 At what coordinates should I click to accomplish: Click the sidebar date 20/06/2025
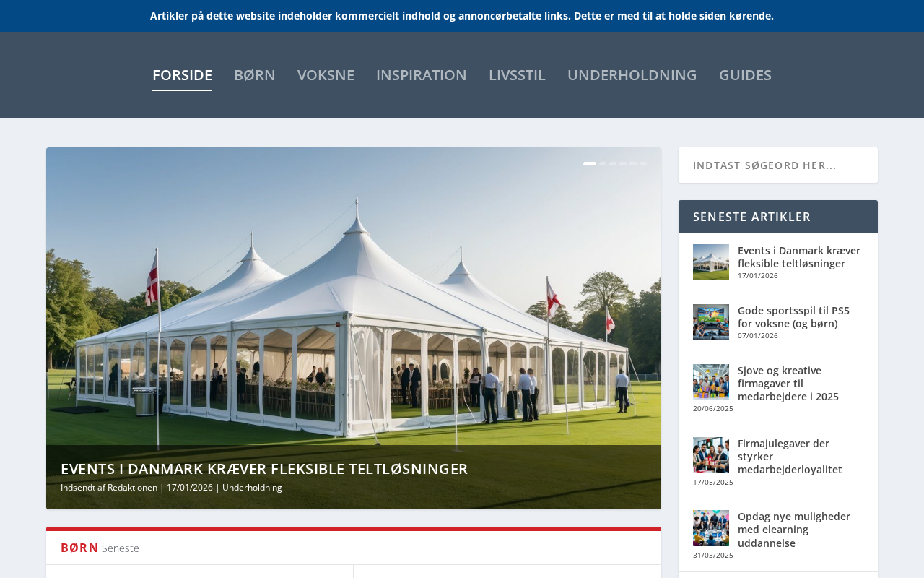point(713,409)
